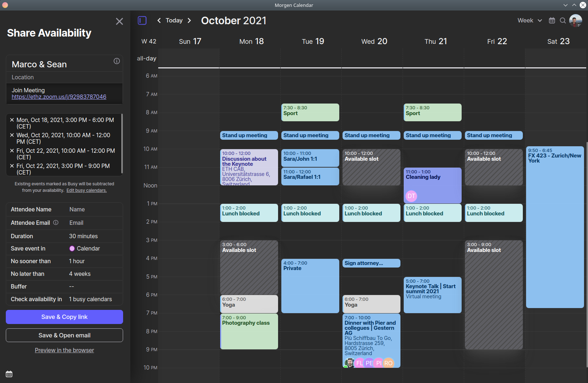Image resolution: width=588 pixels, height=383 pixels.
Task: Click the calendar icon at bottom left
Action: (9, 374)
